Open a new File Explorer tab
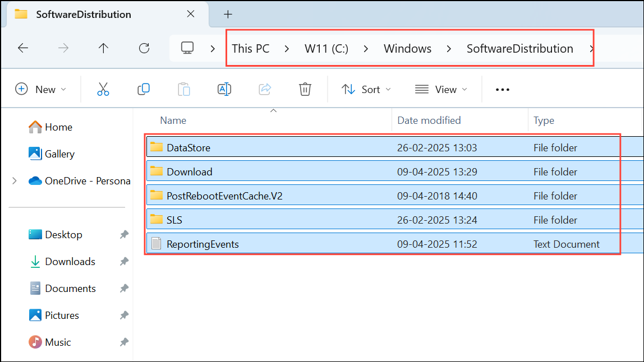Screen dimensions: 644x362 point(228,14)
